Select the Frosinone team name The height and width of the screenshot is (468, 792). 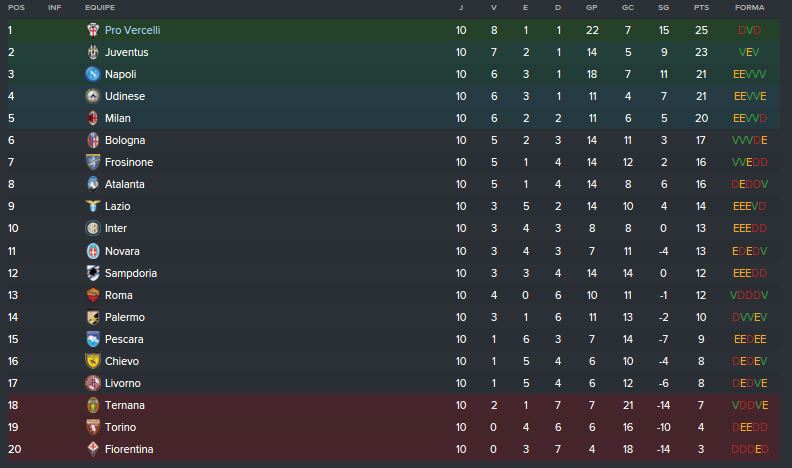click(x=129, y=162)
